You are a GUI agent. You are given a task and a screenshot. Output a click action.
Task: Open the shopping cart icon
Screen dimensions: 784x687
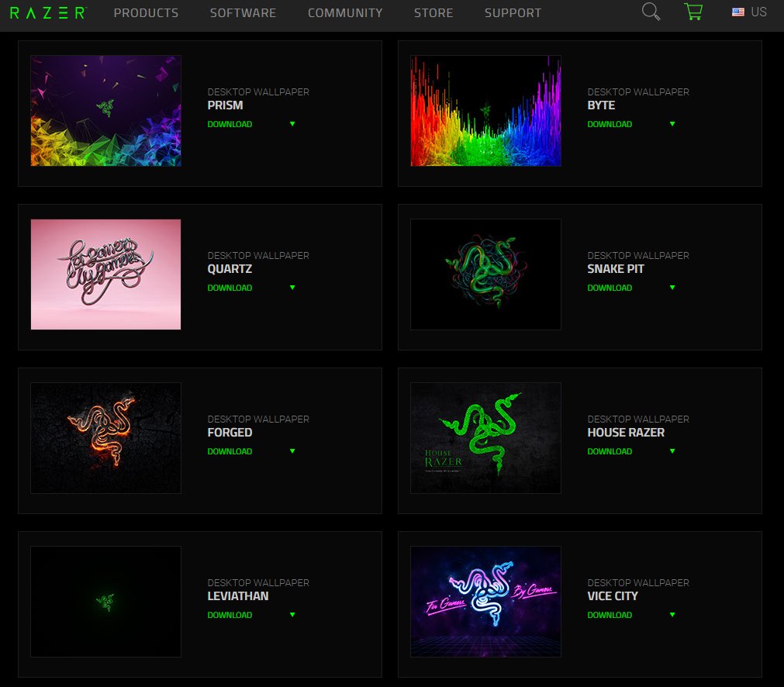[x=693, y=12]
